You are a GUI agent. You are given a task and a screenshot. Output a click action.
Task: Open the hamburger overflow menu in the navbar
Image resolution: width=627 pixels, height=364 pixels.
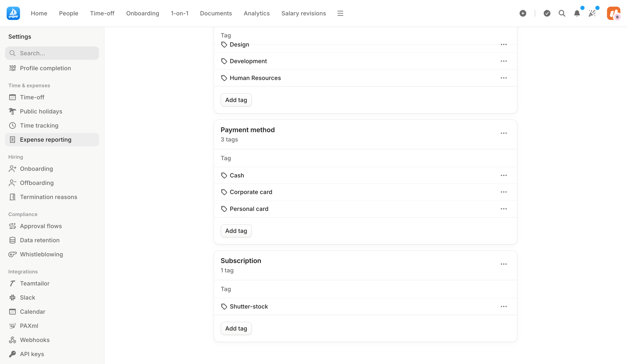pos(340,13)
